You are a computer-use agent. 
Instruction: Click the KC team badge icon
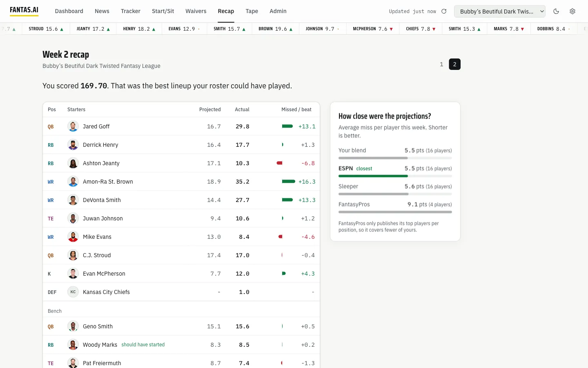pos(73,292)
